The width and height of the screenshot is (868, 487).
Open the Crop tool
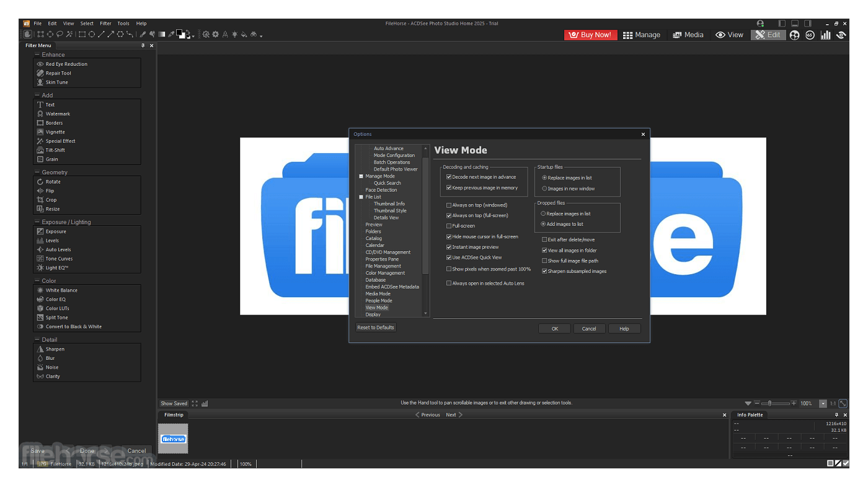click(51, 200)
